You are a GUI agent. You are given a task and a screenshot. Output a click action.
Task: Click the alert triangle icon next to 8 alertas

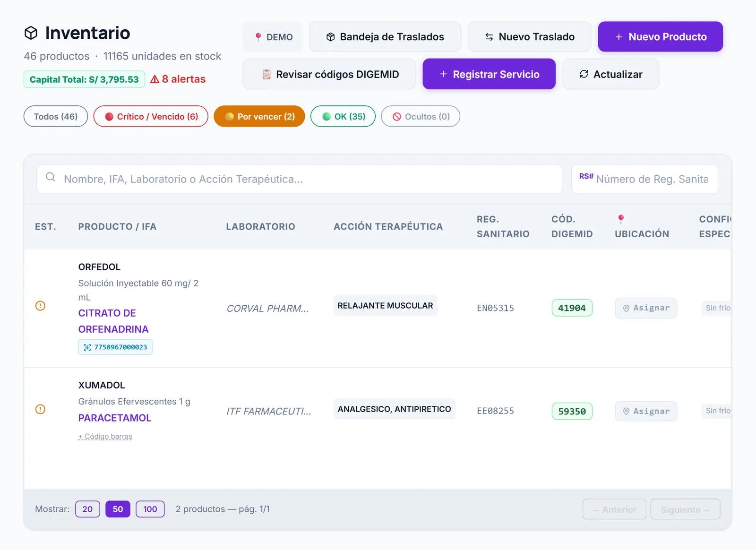tap(155, 79)
